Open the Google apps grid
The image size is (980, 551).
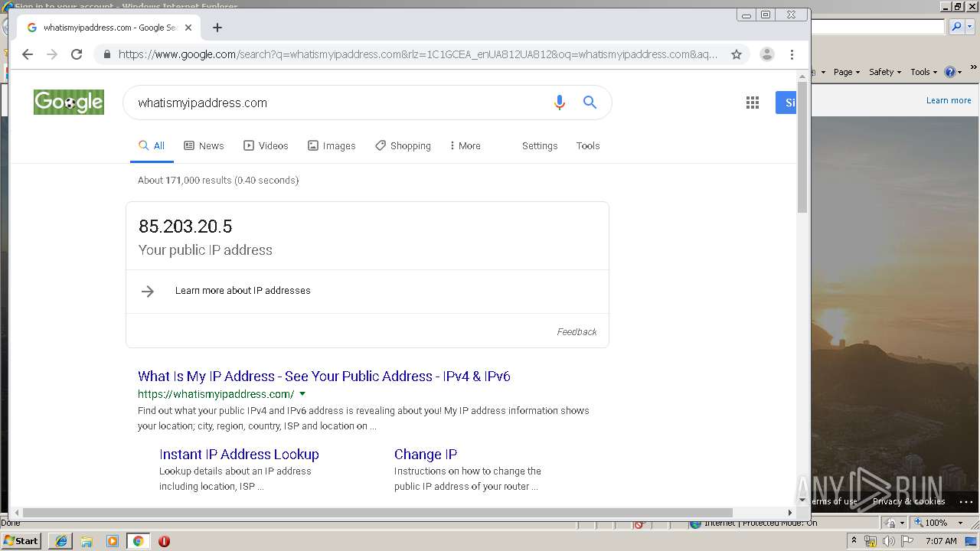tap(753, 103)
